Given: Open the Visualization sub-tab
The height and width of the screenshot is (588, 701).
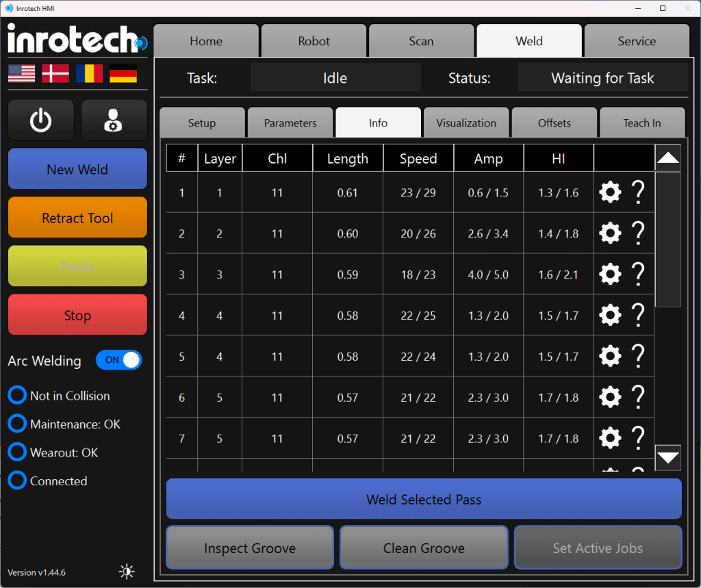Looking at the screenshot, I should [466, 123].
